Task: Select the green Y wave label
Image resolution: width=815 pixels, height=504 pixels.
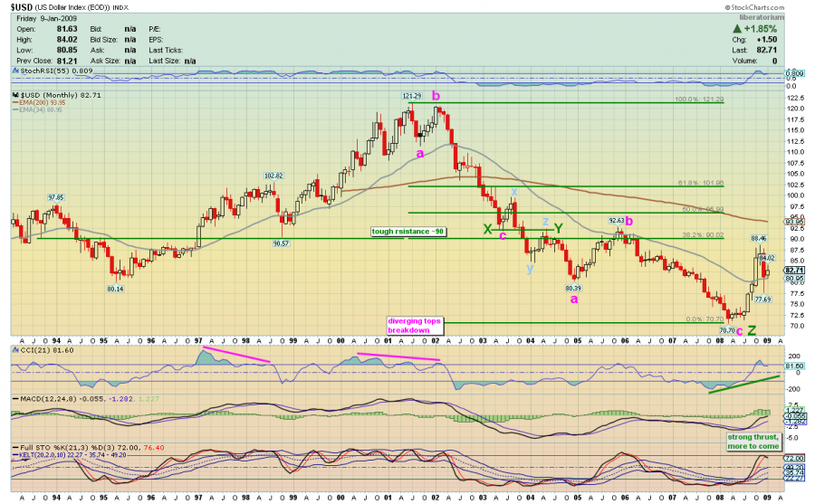Action: 558,229
